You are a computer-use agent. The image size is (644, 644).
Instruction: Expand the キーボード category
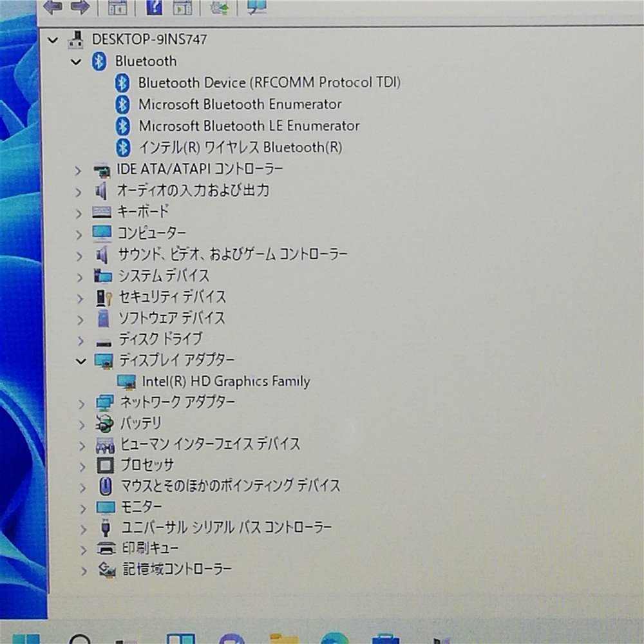tap(79, 213)
